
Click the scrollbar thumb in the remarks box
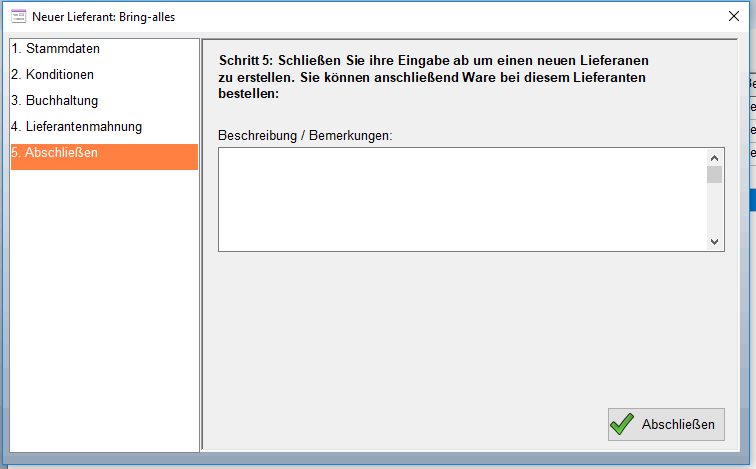[715, 174]
